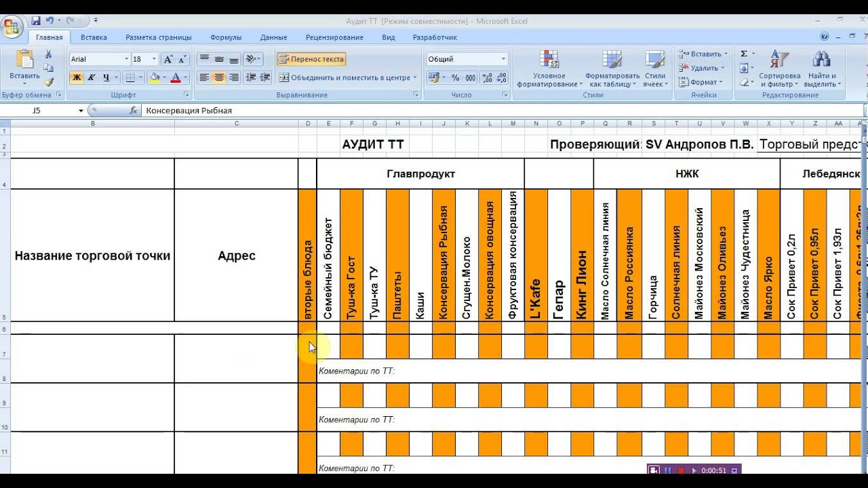Open Стили ячеек gallery
Screen dimensions: 868x488
coord(654,68)
